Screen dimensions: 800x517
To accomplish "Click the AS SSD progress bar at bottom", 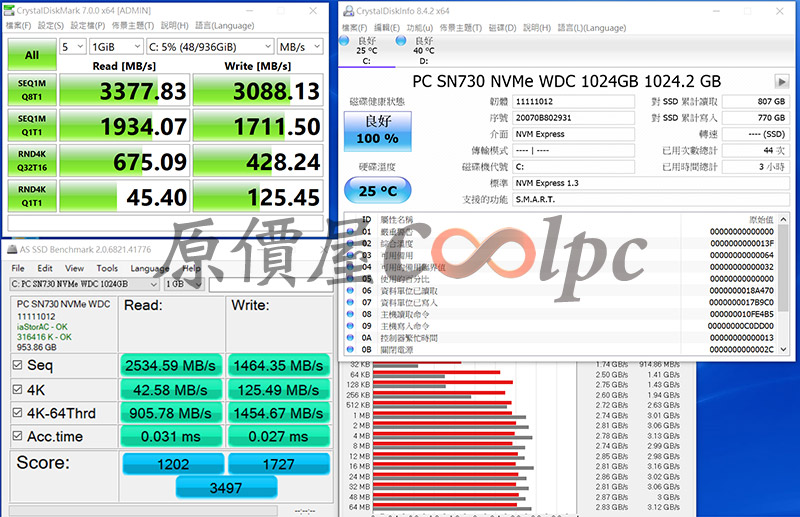I will point(143,511).
